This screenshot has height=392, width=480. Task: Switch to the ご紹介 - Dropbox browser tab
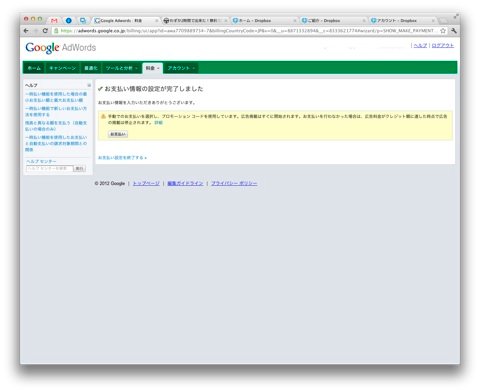[x=332, y=21]
